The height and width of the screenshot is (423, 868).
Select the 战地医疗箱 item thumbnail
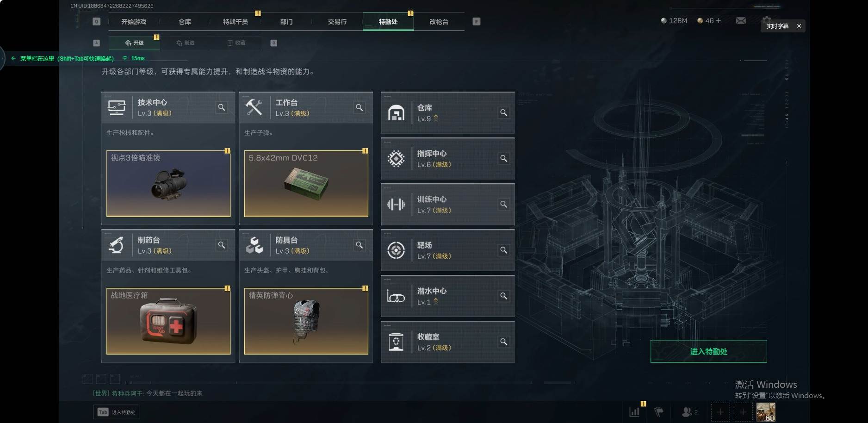(x=168, y=321)
